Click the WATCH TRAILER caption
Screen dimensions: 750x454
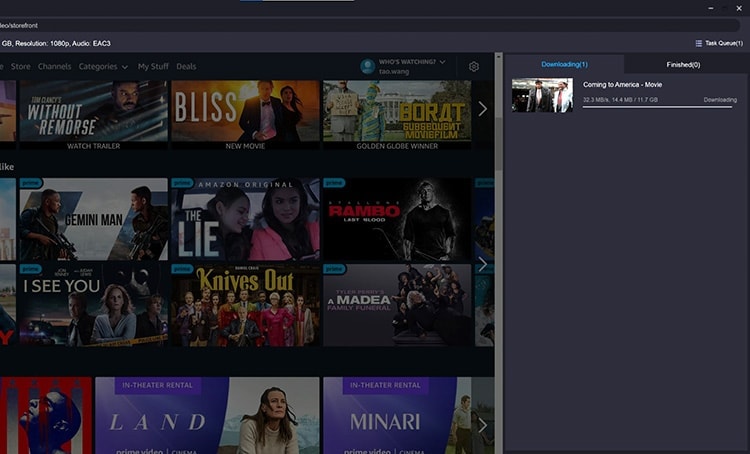pyautogui.click(x=94, y=146)
